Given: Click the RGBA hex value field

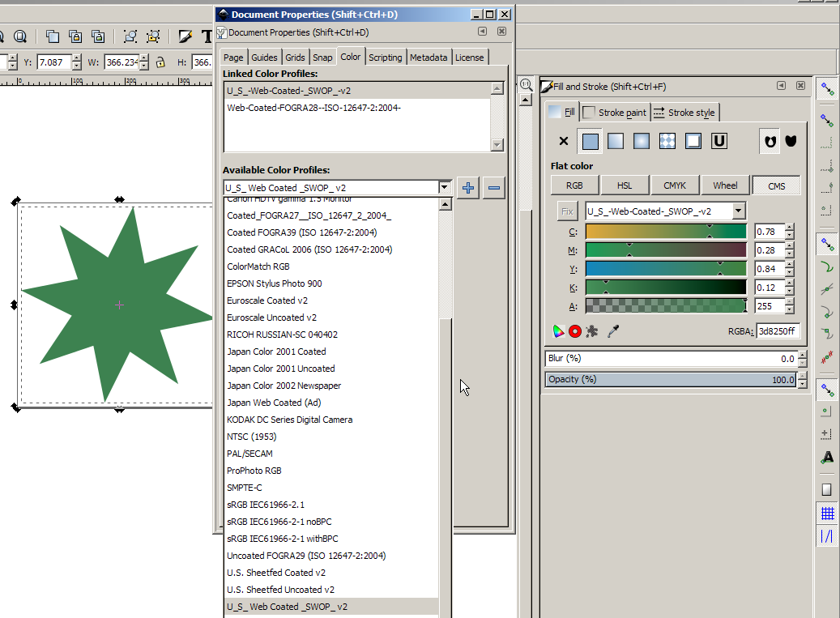Looking at the screenshot, I should point(778,331).
